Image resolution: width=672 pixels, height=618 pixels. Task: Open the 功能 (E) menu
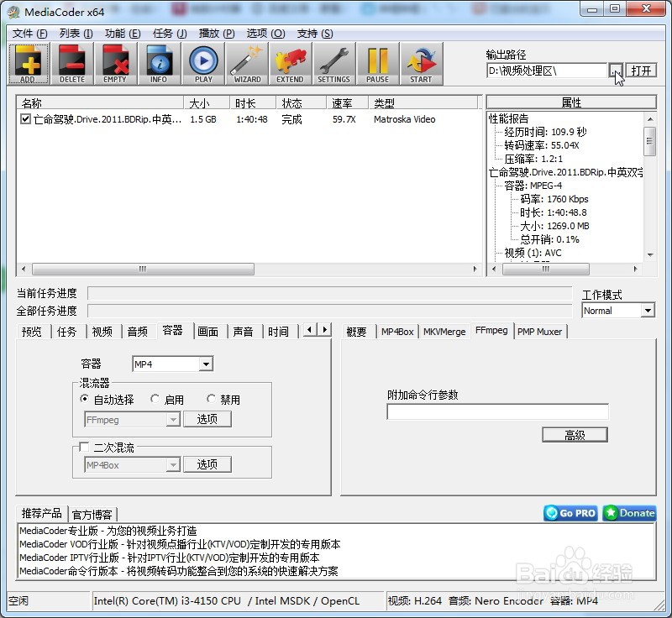coord(123,34)
